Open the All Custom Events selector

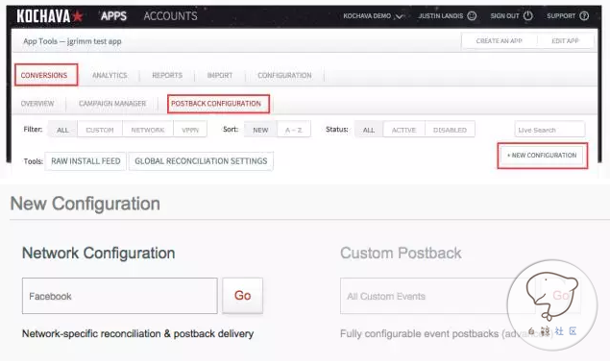(438, 296)
